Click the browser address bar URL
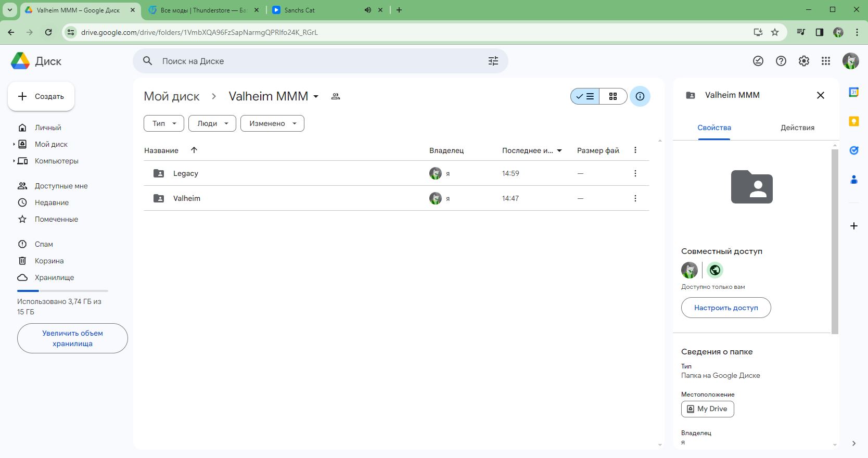The image size is (868, 458). (x=199, y=32)
